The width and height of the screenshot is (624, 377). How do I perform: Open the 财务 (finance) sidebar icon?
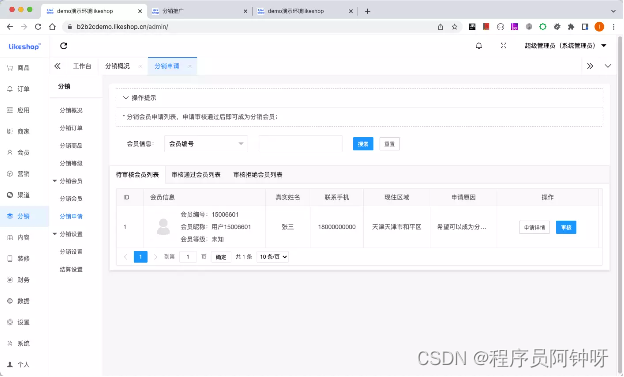10,280
